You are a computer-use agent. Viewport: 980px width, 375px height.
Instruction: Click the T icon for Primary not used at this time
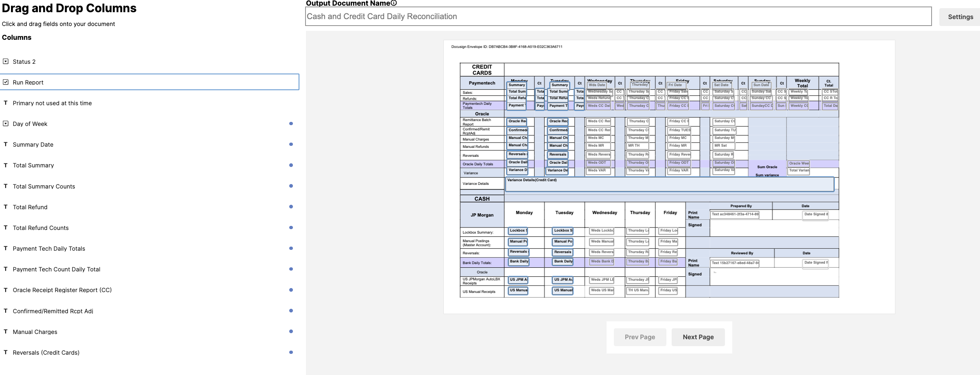[x=6, y=103]
